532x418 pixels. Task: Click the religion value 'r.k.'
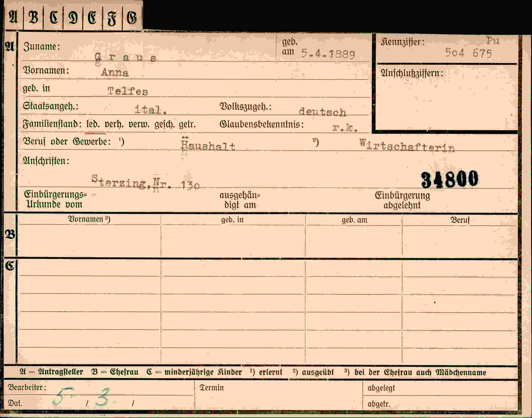point(345,127)
